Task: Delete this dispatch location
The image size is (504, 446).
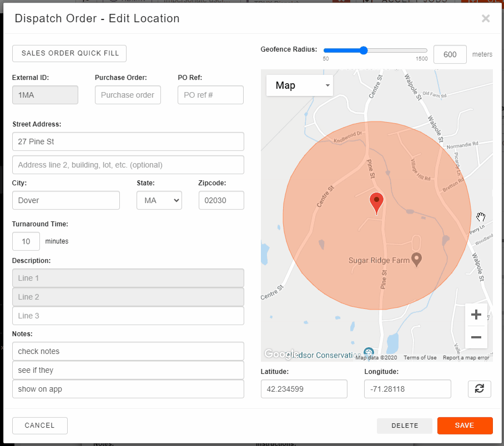Action: (405, 425)
